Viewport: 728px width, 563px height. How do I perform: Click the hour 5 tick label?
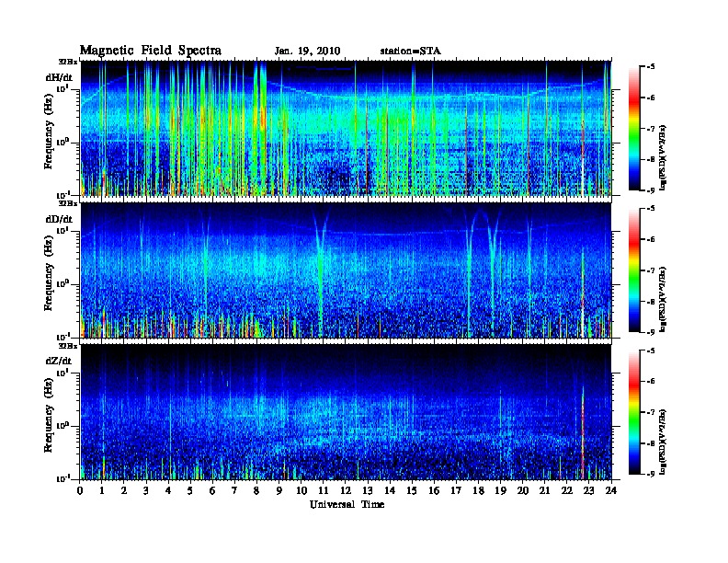pos(190,490)
